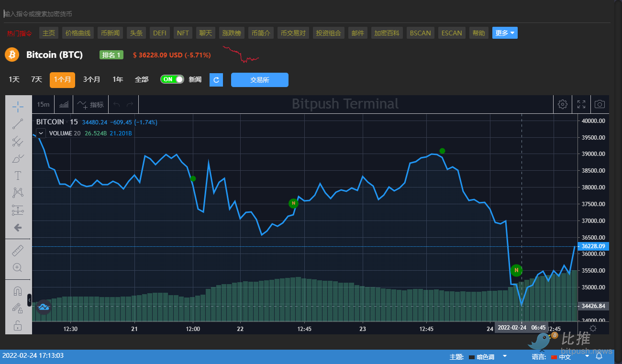This screenshot has width=622, height=364.
Task: Open the 币交易对 trading pairs command
Action: (x=293, y=33)
